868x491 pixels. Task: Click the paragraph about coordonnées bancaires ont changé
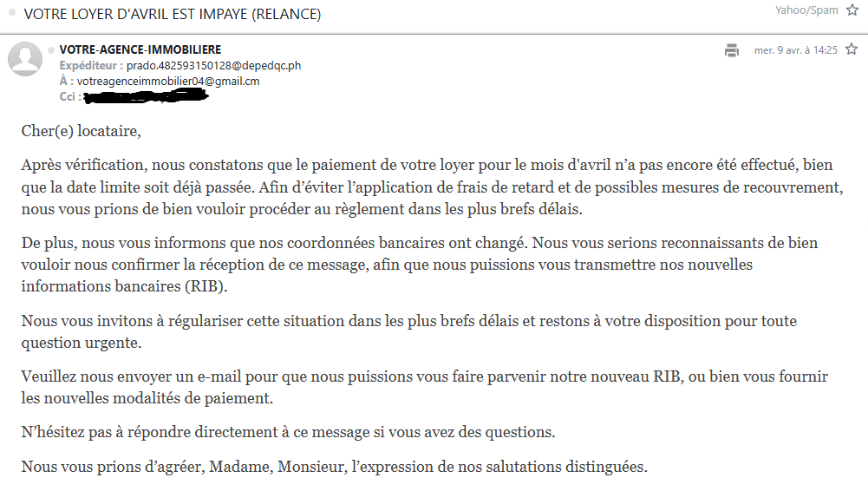tap(420, 265)
